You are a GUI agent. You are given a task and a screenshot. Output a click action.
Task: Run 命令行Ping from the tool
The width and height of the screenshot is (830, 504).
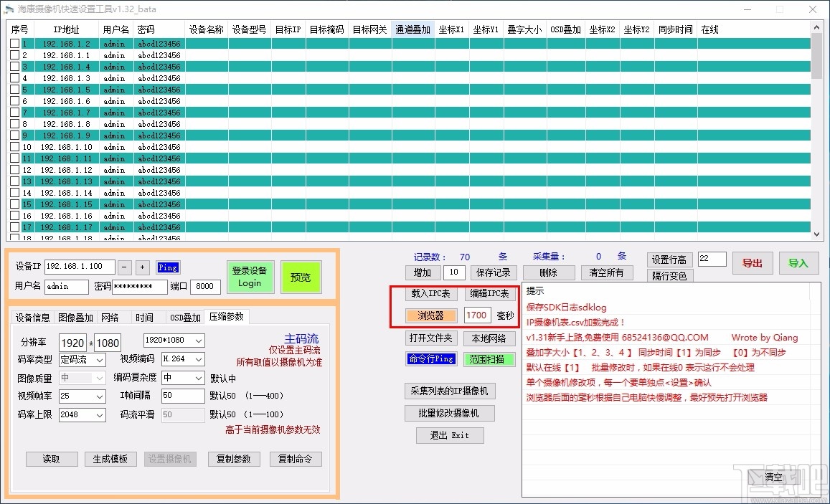pos(430,358)
